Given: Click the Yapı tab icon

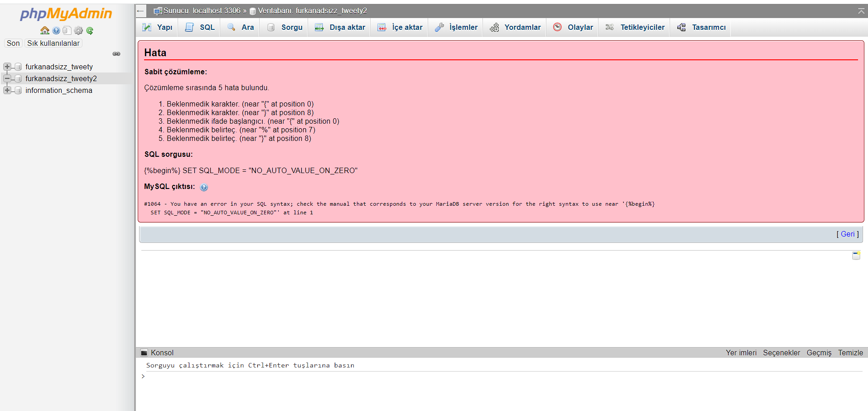Looking at the screenshot, I should click(x=147, y=27).
